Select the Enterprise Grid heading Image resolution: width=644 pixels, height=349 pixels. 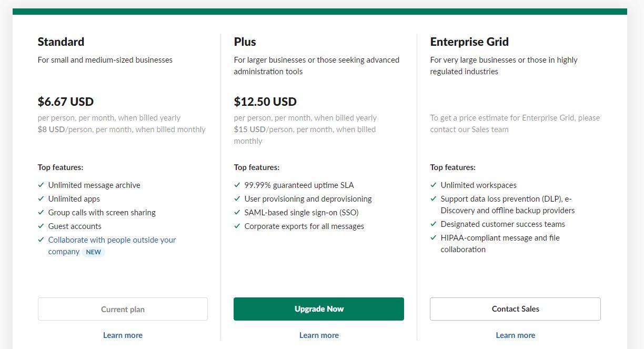[x=469, y=42]
